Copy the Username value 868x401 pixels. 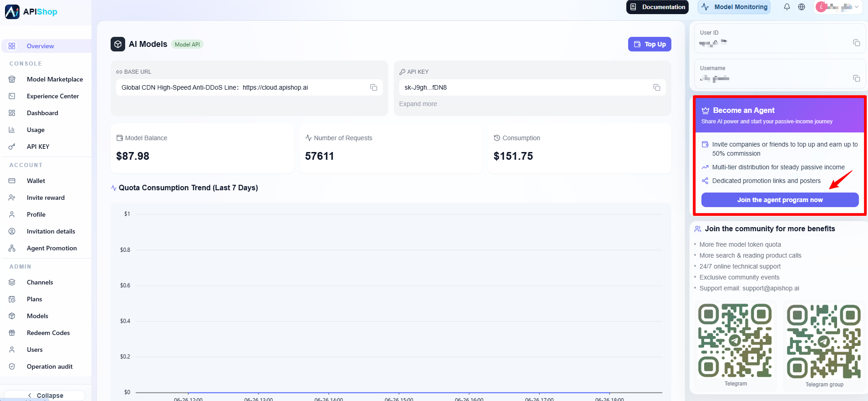pyautogui.click(x=857, y=78)
